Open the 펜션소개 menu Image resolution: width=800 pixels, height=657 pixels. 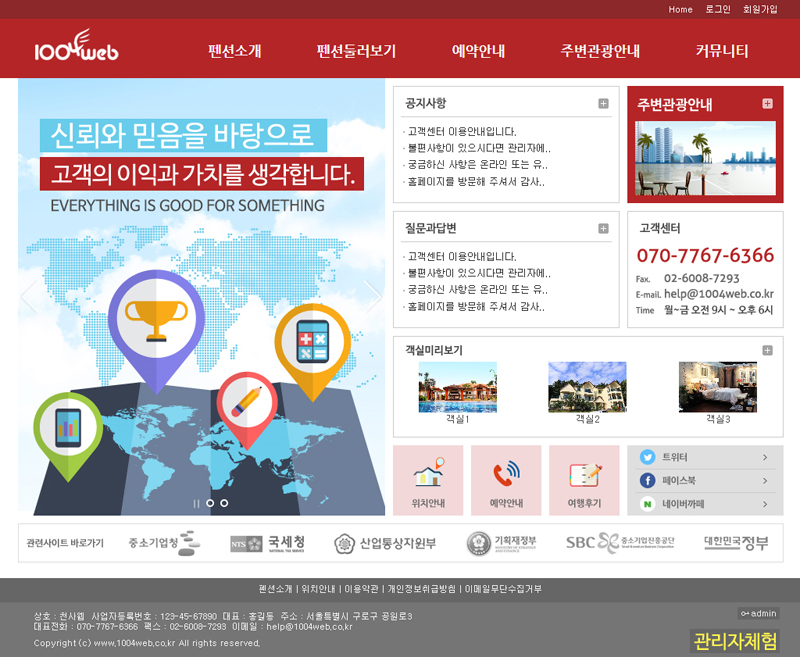click(x=235, y=51)
